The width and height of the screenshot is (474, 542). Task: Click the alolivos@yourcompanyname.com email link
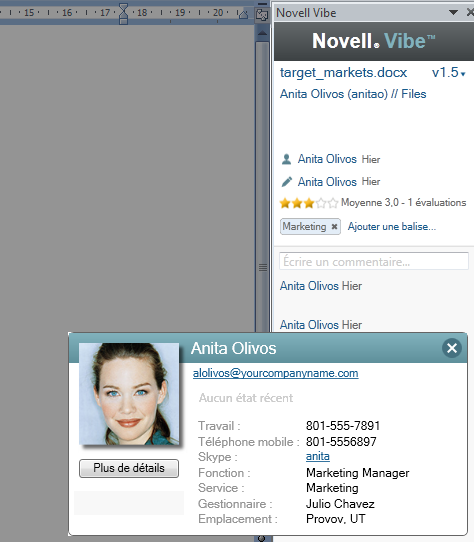[276, 373]
